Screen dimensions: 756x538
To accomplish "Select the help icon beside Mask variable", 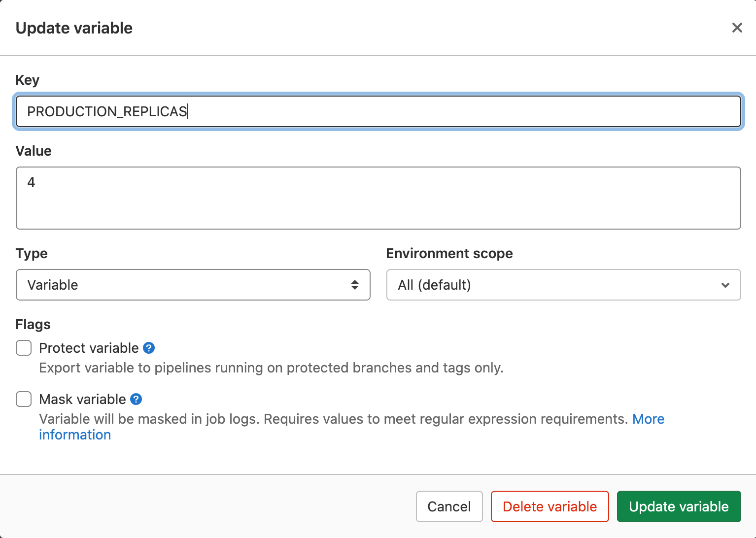I will coord(136,399).
